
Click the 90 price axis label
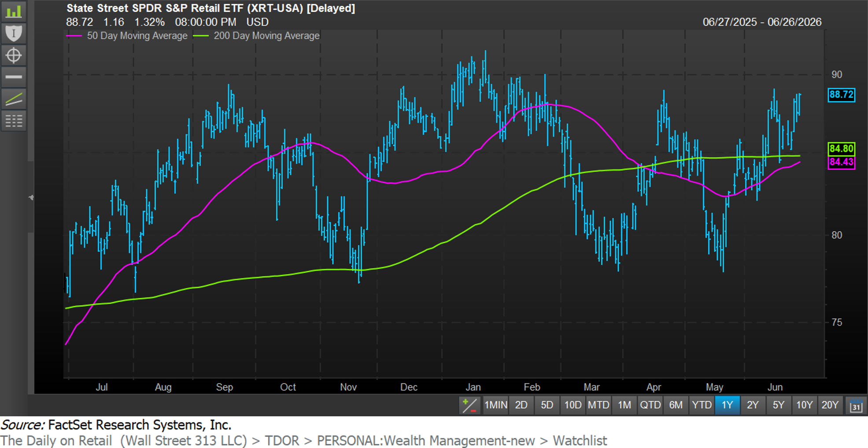click(836, 75)
